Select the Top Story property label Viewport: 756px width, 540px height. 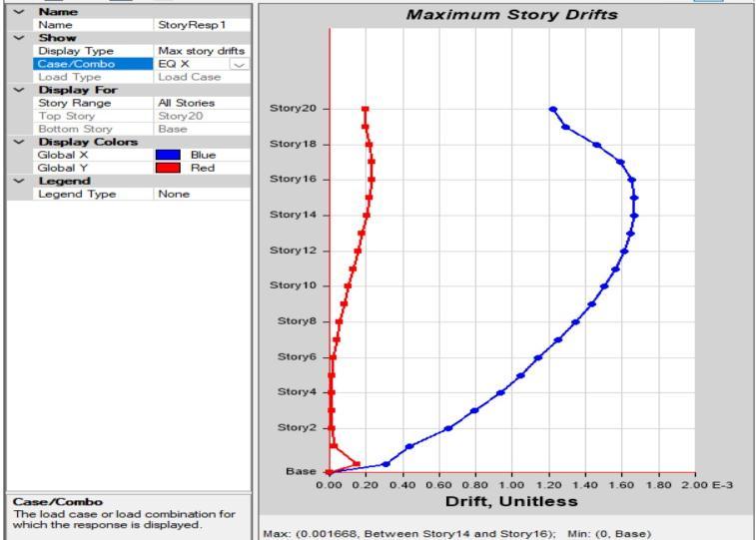[x=67, y=116]
